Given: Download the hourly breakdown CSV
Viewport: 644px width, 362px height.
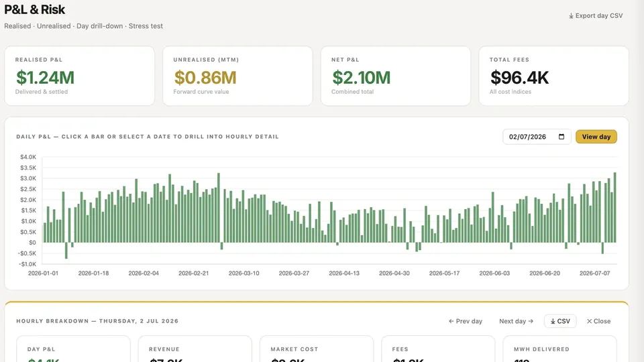Looking at the screenshot, I should click(560, 321).
